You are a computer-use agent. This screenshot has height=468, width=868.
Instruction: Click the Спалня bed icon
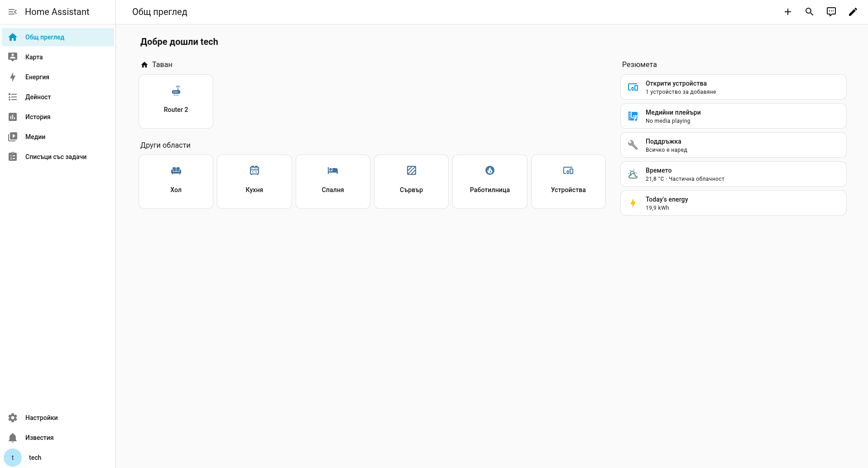point(333,170)
